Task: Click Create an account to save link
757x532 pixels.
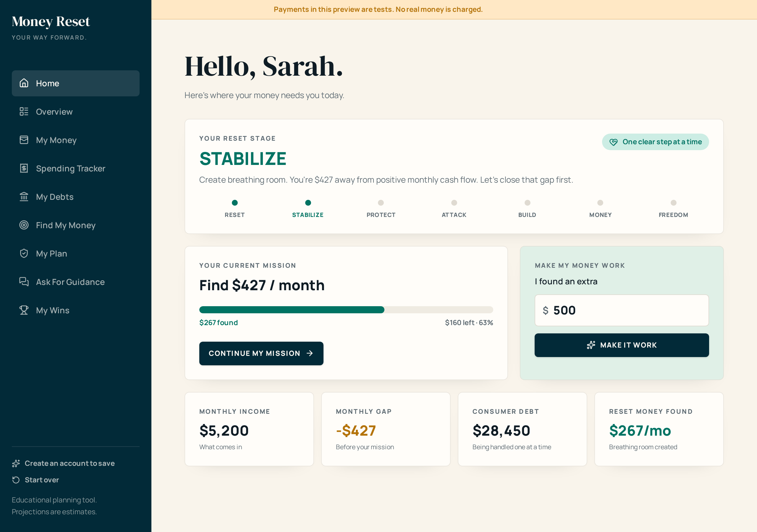Action: point(63,463)
